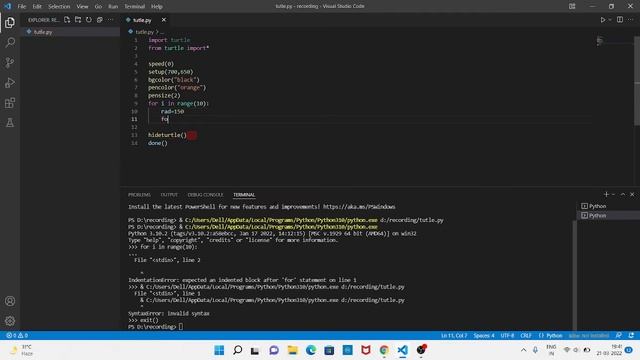
Task: Maximize the panel with chevron up
Action: (623, 194)
